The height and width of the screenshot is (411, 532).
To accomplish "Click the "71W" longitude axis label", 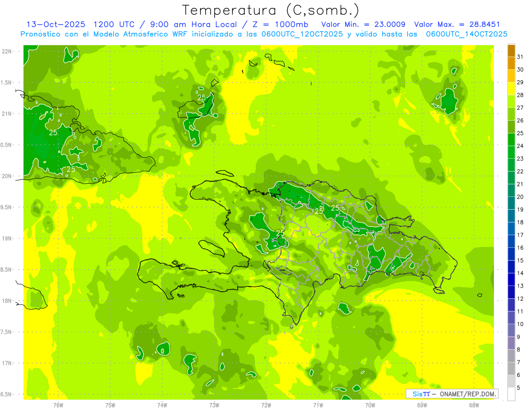I will click(318, 405).
